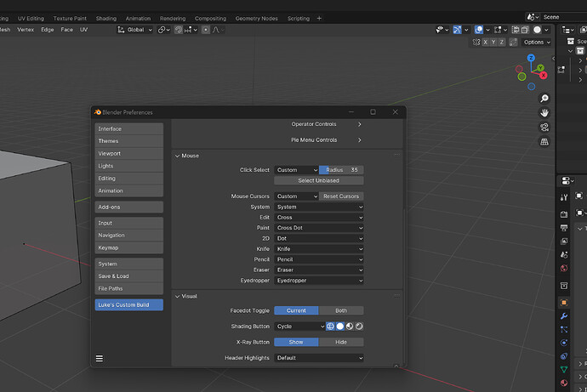Screen dimensions: 587x392
Task: Open the Themes preferences section
Action: (128, 141)
